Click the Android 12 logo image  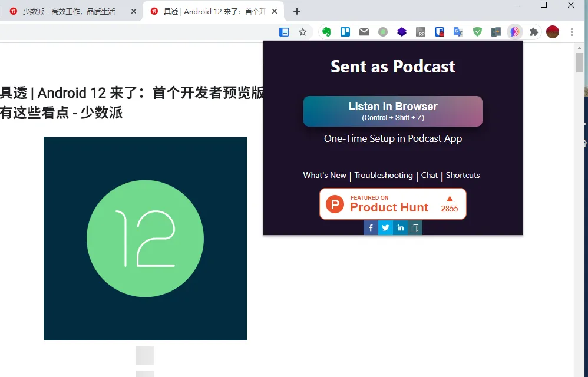tap(145, 239)
